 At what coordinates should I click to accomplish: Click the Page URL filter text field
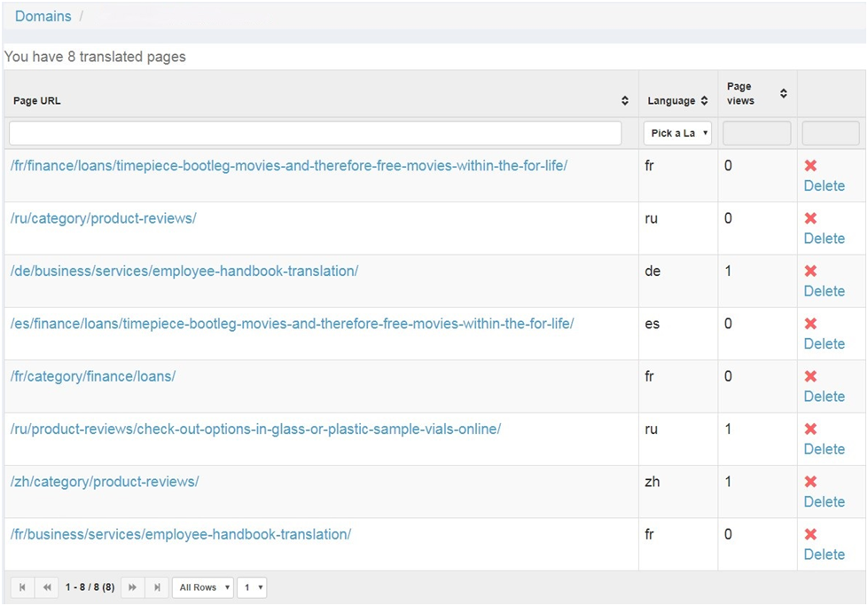point(315,133)
